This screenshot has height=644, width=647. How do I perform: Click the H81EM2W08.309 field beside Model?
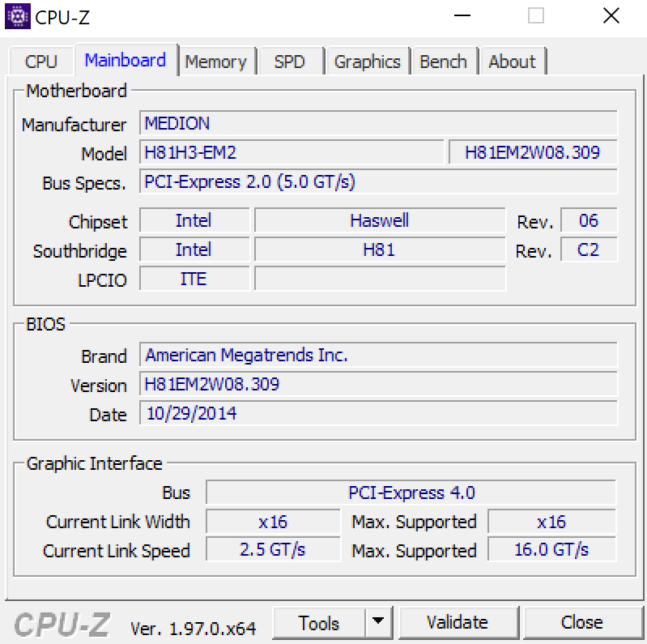(533, 152)
